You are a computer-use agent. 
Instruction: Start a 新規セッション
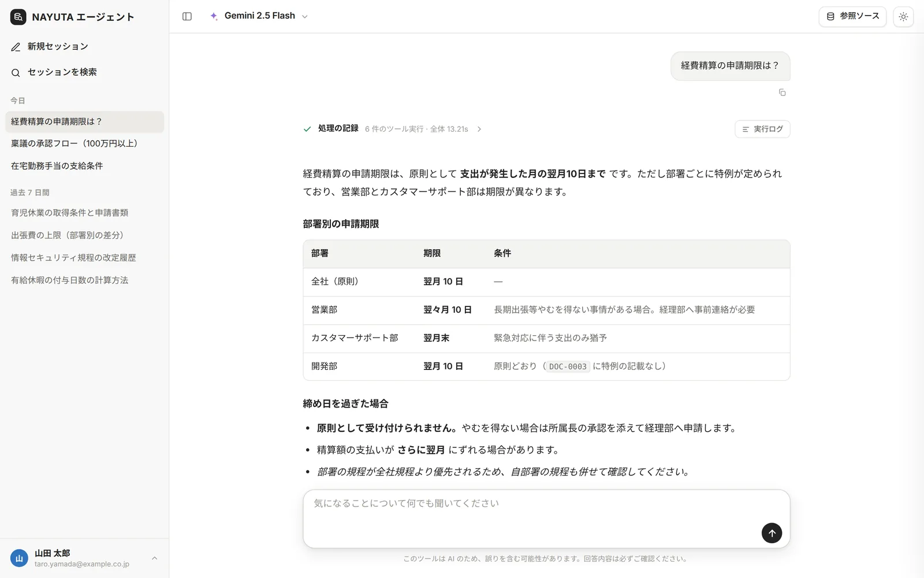pos(84,47)
